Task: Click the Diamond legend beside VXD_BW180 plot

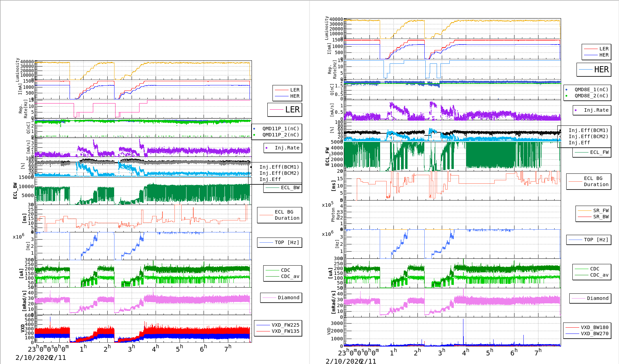Action: pyautogui.click(x=590, y=299)
